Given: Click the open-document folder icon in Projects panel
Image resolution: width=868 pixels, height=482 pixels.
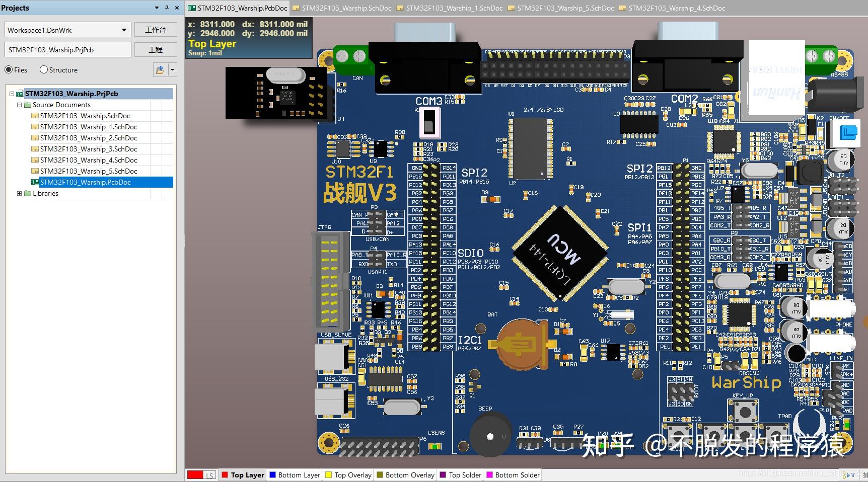Looking at the screenshot, I should (x=159, y=69).
